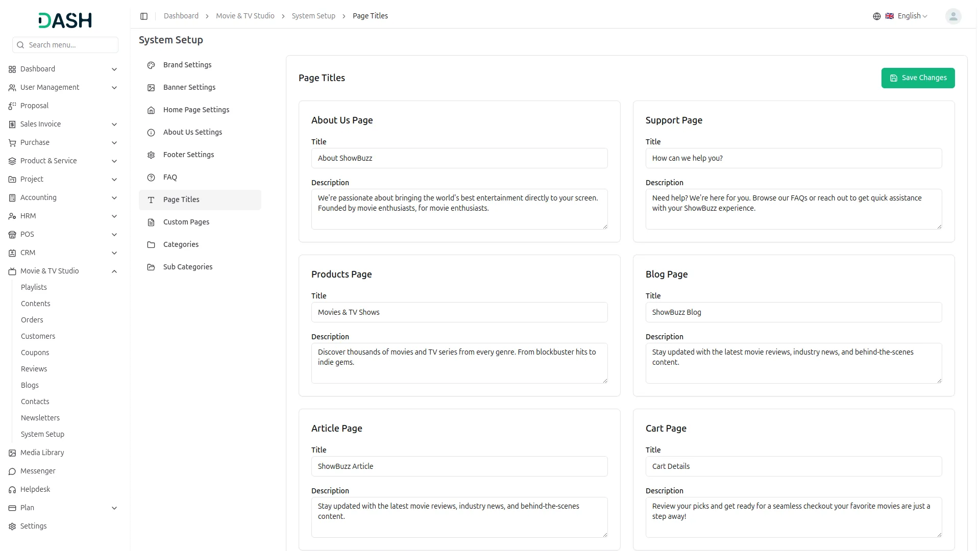Click the FAQ question mark icon

click(151, 178)
